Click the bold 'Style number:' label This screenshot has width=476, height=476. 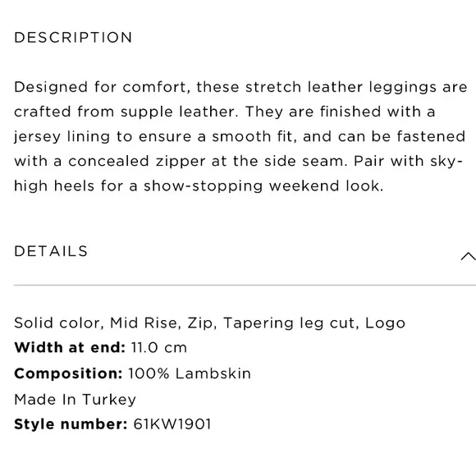coord(71,424)
